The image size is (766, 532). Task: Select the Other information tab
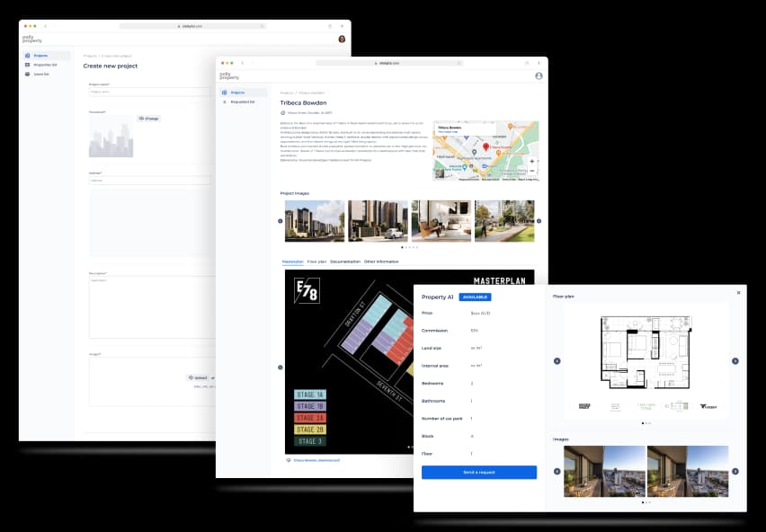click(x=381, y=262)
